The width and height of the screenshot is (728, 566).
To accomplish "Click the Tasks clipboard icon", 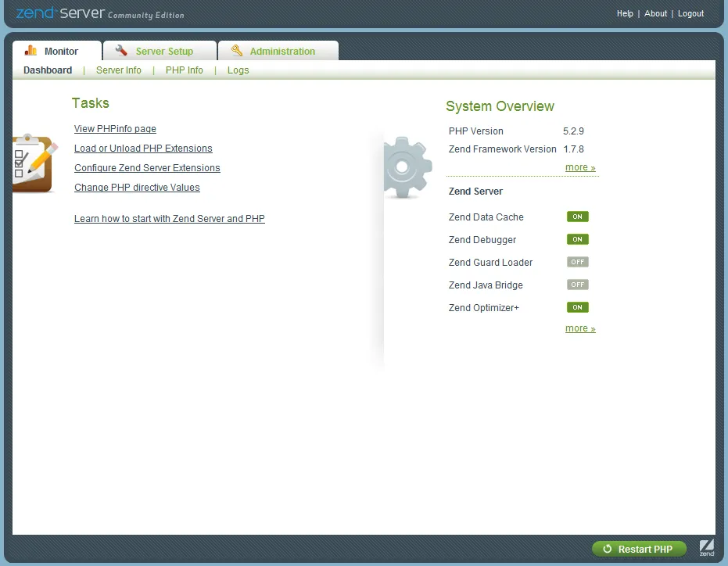I will pyautogui.click(x=34, y=163).
